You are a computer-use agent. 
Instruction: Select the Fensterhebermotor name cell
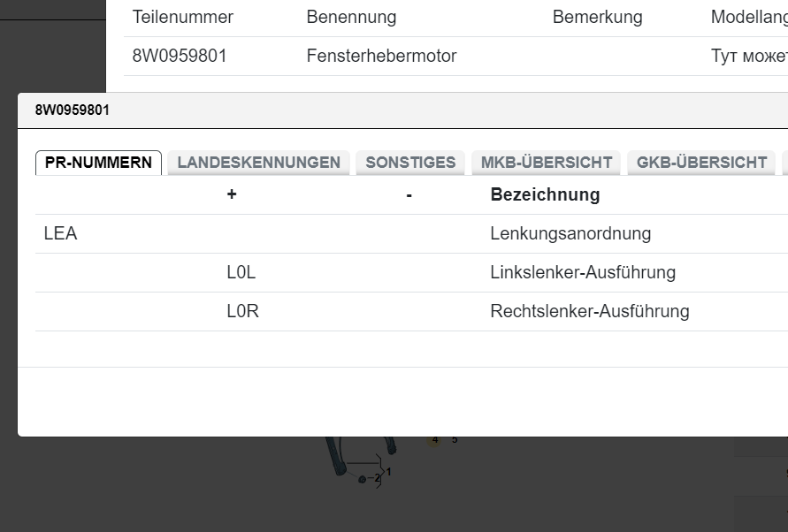[381, 56]
